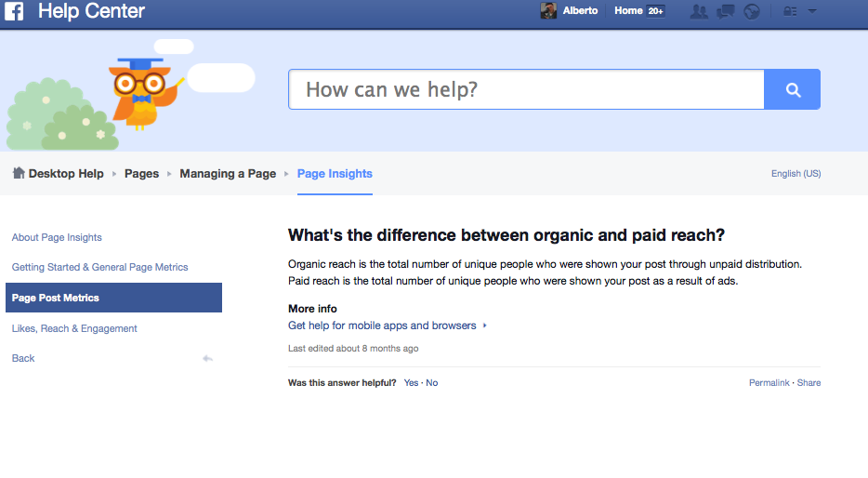Click the Share link
868x478 pixels.
(809, 383)
